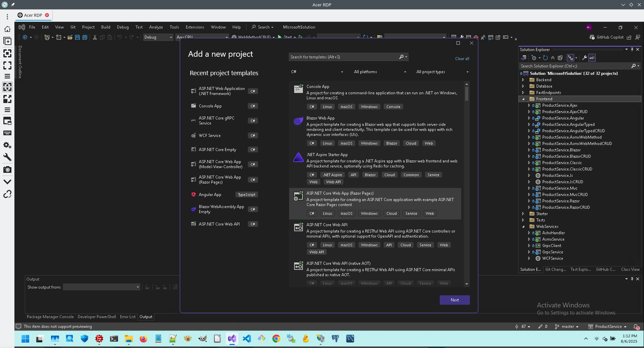
Task: Click the Search for templates input field
Action: pyautogui.click(x=344, y=57)
